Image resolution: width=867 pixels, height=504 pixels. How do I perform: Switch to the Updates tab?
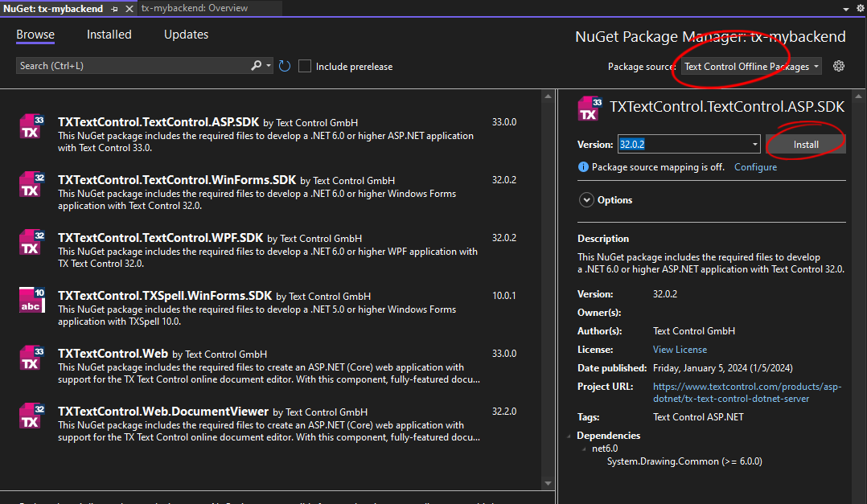(187, 35)
